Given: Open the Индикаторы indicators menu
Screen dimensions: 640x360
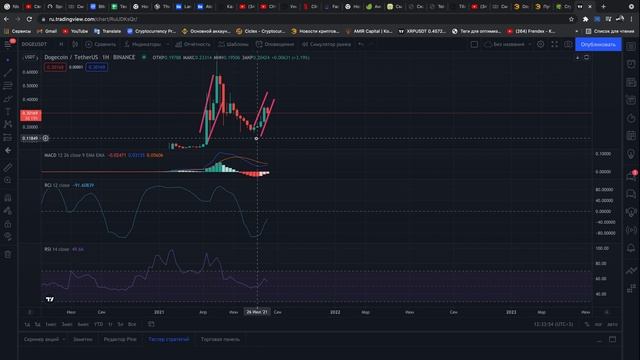Looking at the screenshot, I should click(x=142, y=44).
